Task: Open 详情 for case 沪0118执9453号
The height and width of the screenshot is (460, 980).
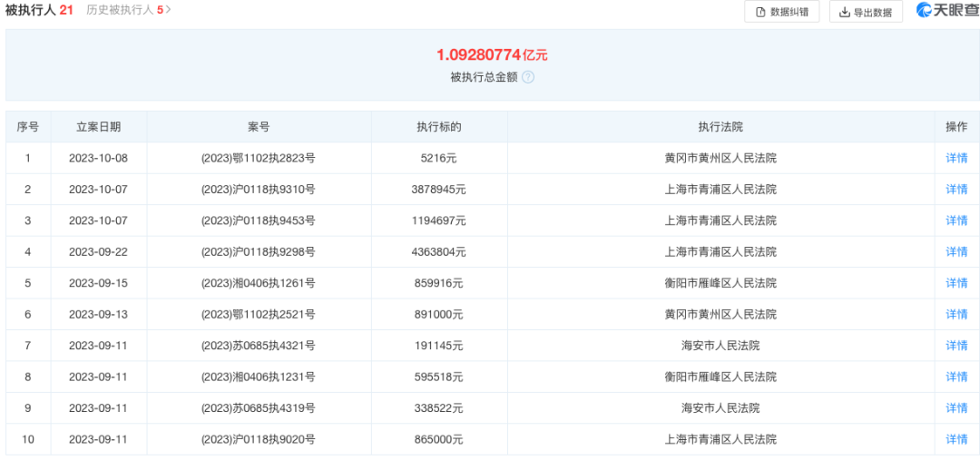Action: [956, 220]
